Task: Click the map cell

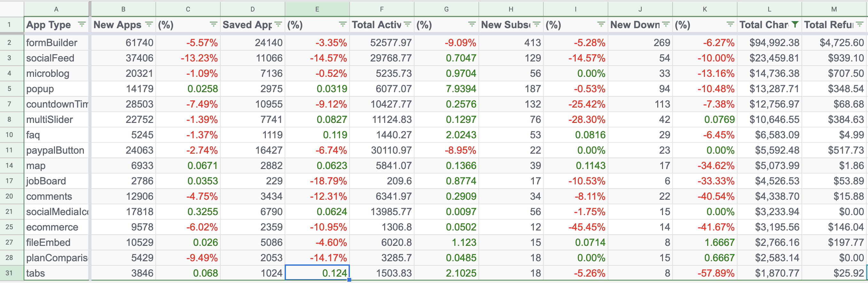Action: tap(56, 166)
